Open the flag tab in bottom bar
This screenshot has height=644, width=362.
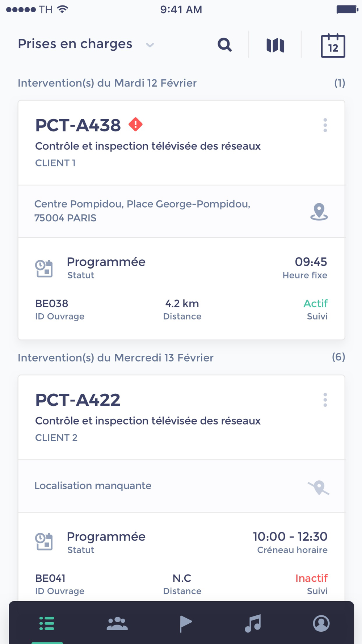[186, 623]
